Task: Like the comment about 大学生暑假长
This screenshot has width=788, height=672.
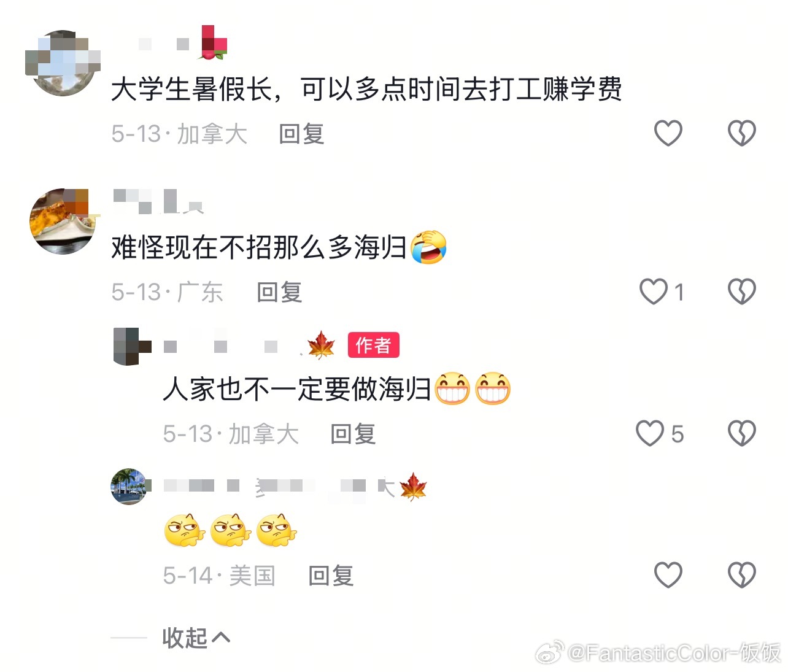Action: pos(668,133)
